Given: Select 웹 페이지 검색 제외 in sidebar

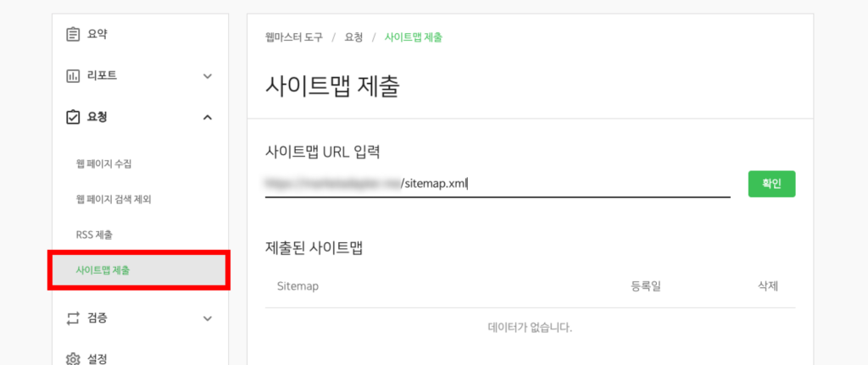Looking at the screenshot, I should point(113,199).
